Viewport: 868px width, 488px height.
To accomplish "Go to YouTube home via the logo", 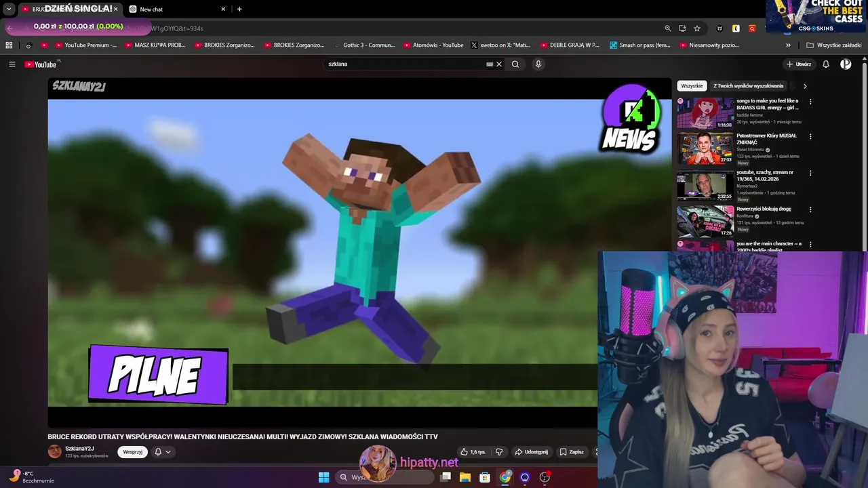I will (41, 64).
